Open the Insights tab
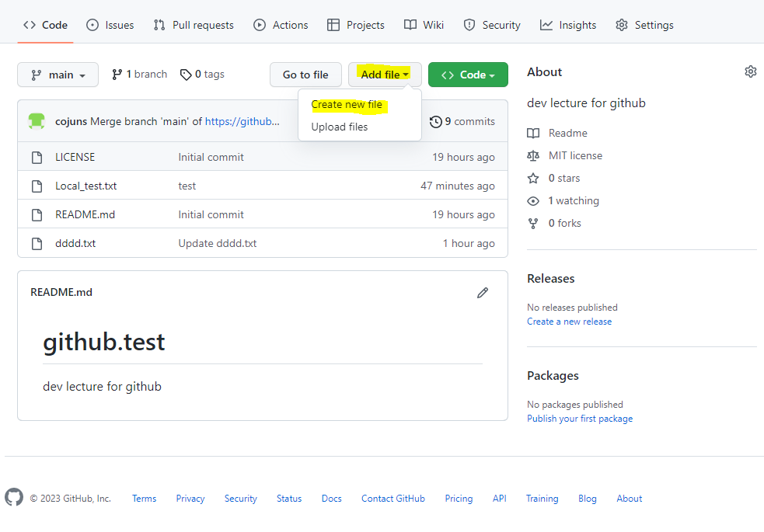 click(568, 25)
